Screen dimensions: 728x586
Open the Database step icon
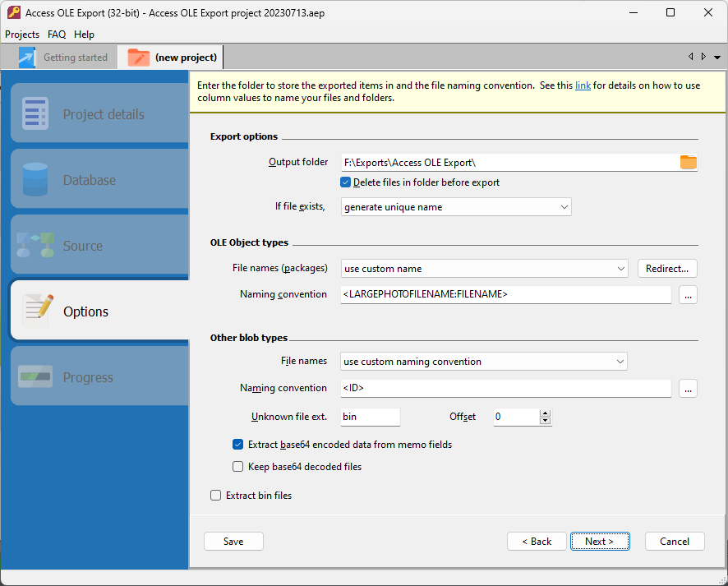click(35, 180)
